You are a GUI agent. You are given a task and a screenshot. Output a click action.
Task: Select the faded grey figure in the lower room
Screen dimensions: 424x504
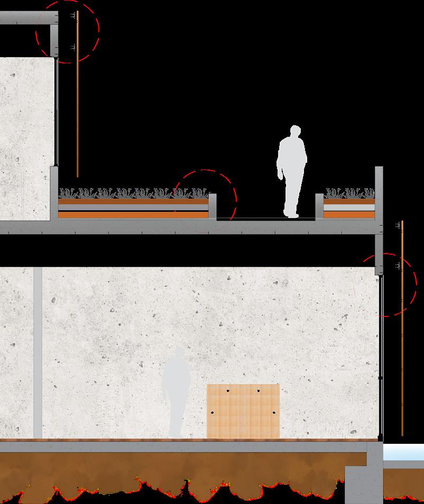176,393
